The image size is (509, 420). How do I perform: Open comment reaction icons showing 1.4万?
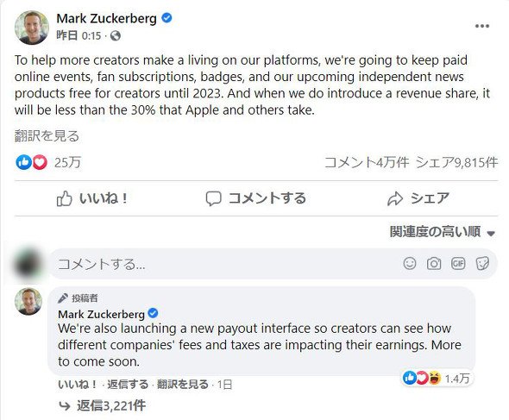437,378
